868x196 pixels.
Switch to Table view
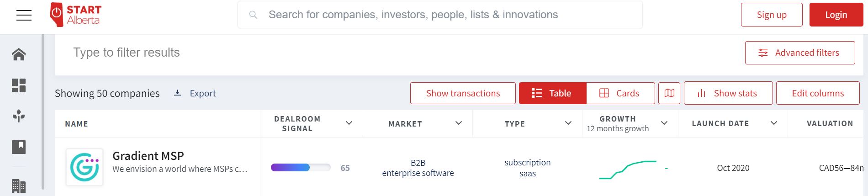coord(552,93)
